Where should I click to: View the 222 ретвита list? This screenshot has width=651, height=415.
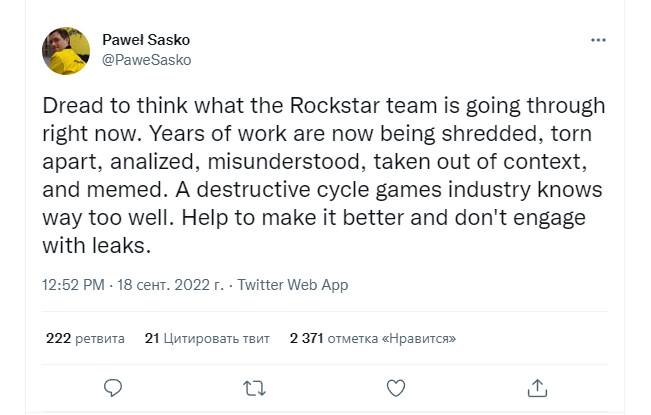pyautogui.click(x=85, y=338)
